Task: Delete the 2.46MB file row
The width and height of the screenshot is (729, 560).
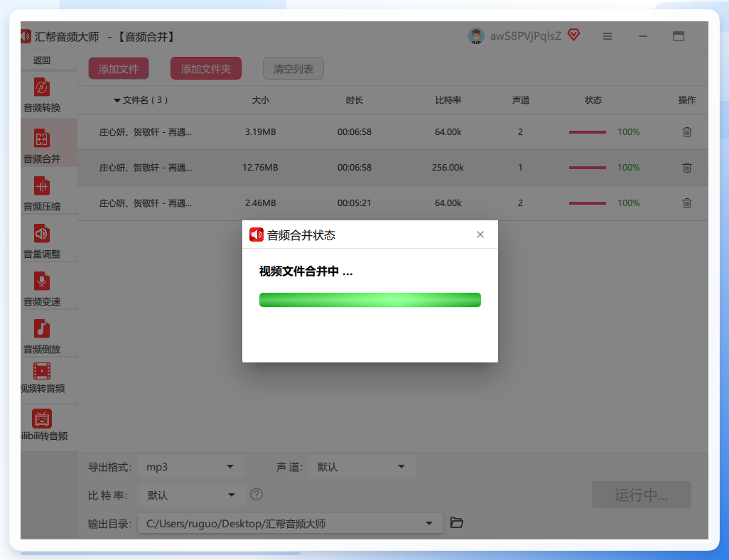Action: click(686, 203)
